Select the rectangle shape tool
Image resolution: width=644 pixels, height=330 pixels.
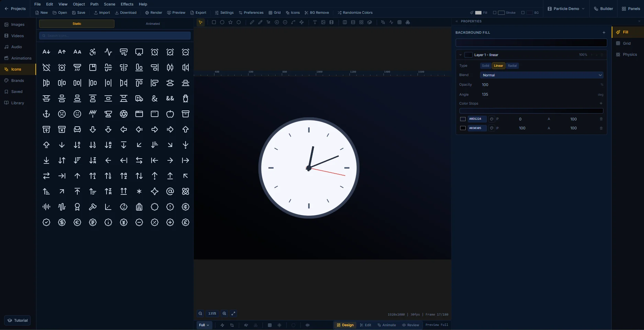(214, 22)
